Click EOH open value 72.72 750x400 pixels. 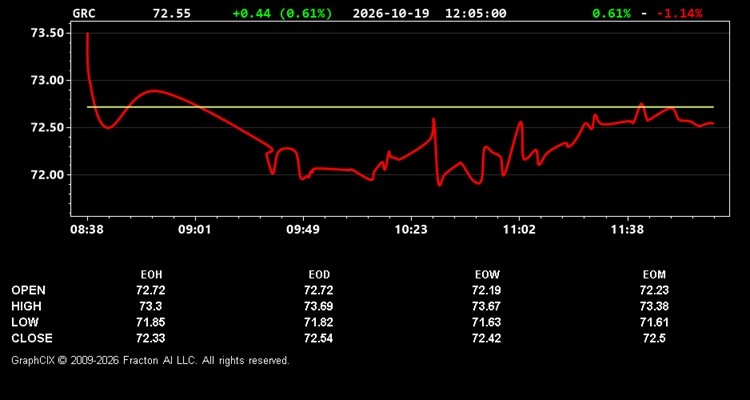coord(151,290)
